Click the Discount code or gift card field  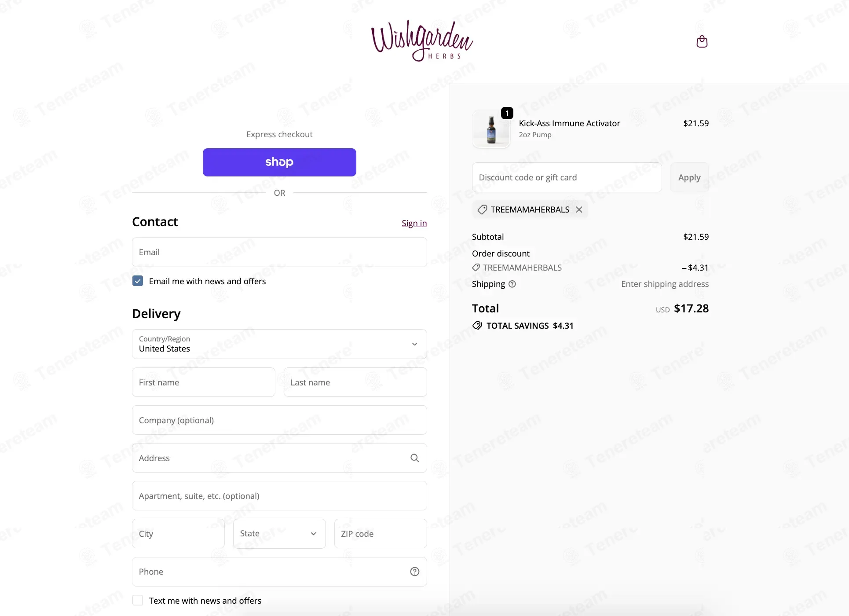(x=567, y=177)
